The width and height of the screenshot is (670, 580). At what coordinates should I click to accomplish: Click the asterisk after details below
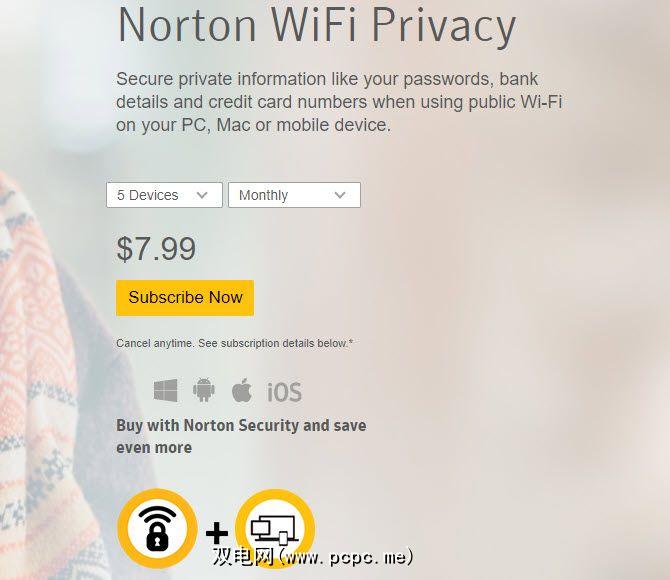coord(351,342)
